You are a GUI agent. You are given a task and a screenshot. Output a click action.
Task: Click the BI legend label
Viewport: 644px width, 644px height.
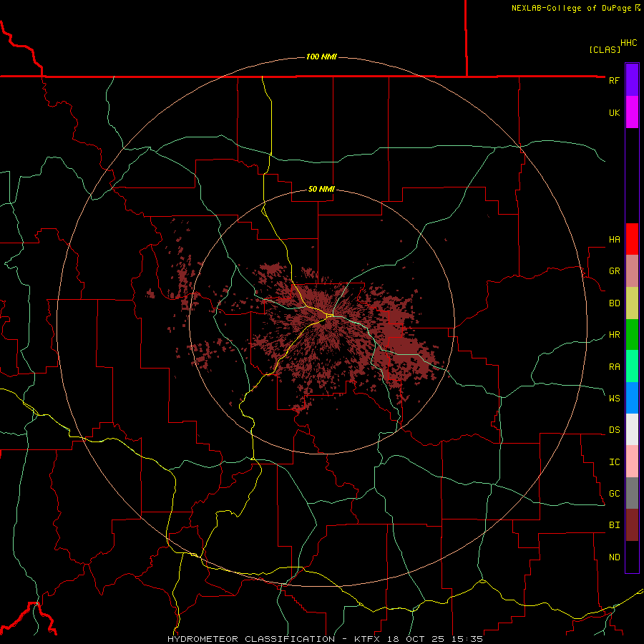click(x=614, y=525)
